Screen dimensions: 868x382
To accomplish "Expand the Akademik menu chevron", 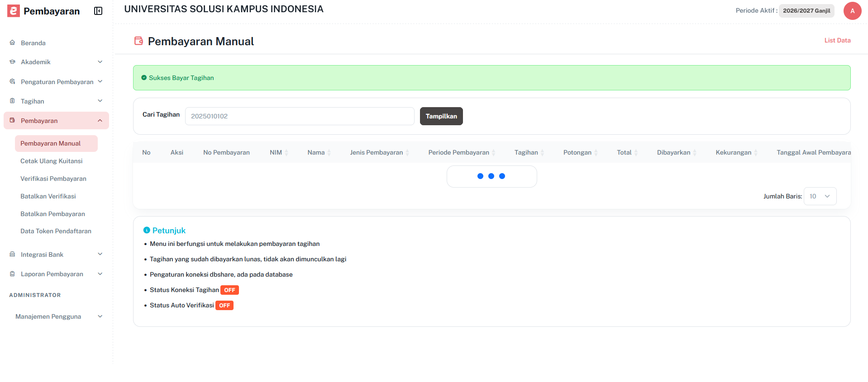I will (x=100, y=62).
